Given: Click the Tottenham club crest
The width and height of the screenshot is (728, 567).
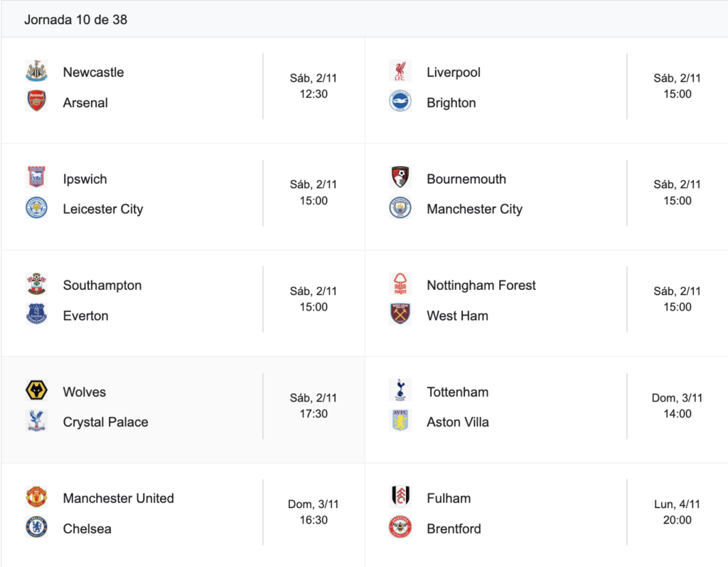Looking at the screenshot, I should click(x=400, y=391).
